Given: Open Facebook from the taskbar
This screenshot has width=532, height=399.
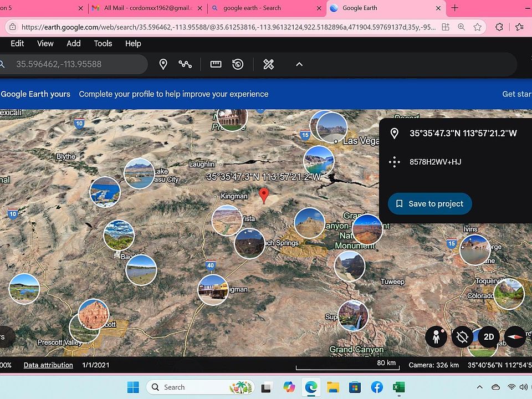Looking at the screenshot, I should click(377, 387).
